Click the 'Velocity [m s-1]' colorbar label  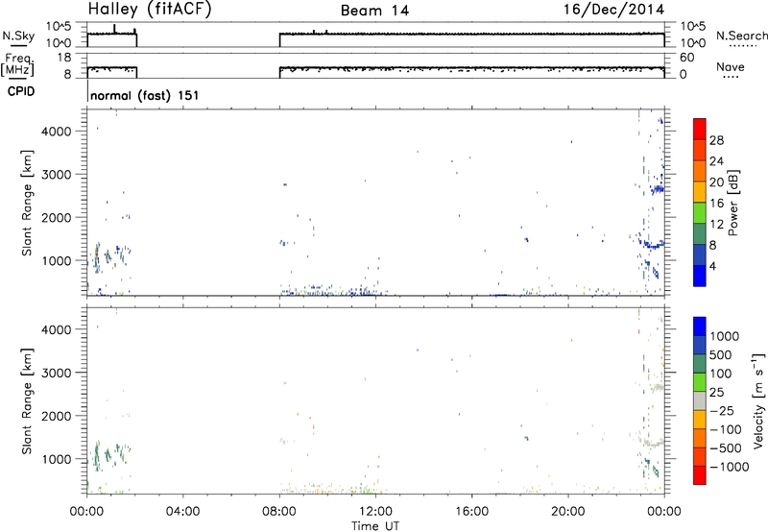pos(758,400)
